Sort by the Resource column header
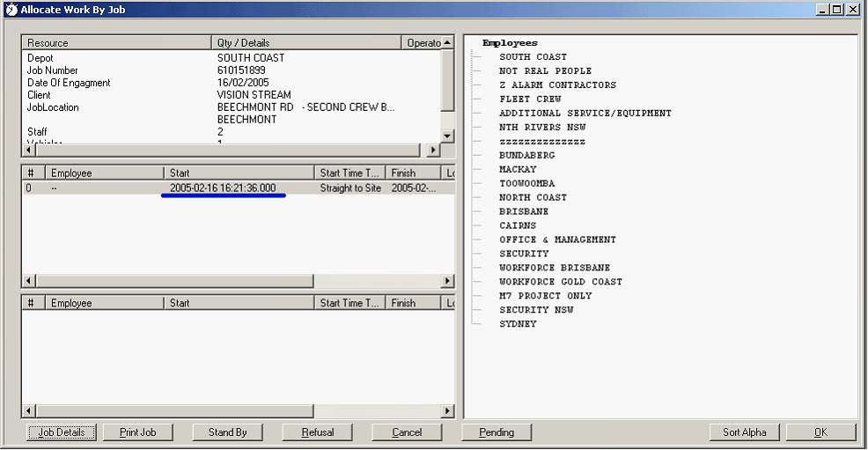Viewport: 868px width, 450px height. (116, 42)
